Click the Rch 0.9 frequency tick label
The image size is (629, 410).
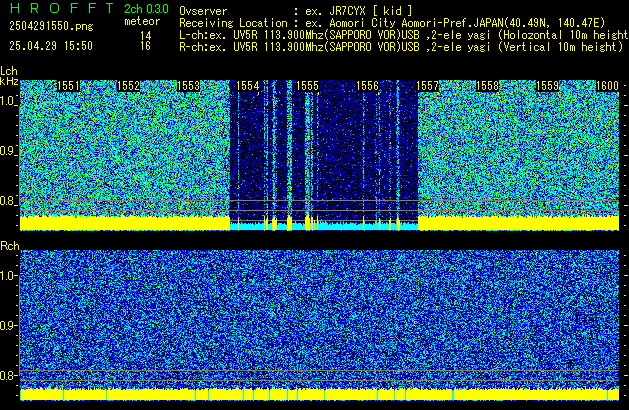tap(8, 325)
